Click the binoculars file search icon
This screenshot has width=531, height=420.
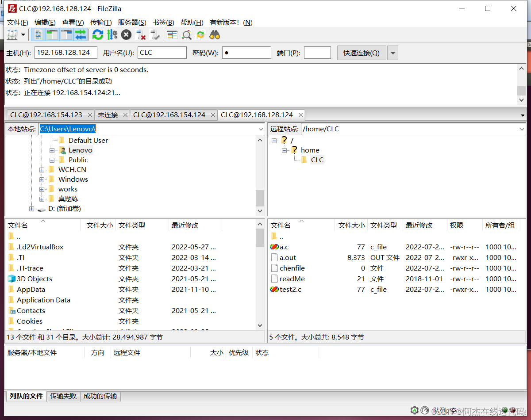click(x=215, y=34)
